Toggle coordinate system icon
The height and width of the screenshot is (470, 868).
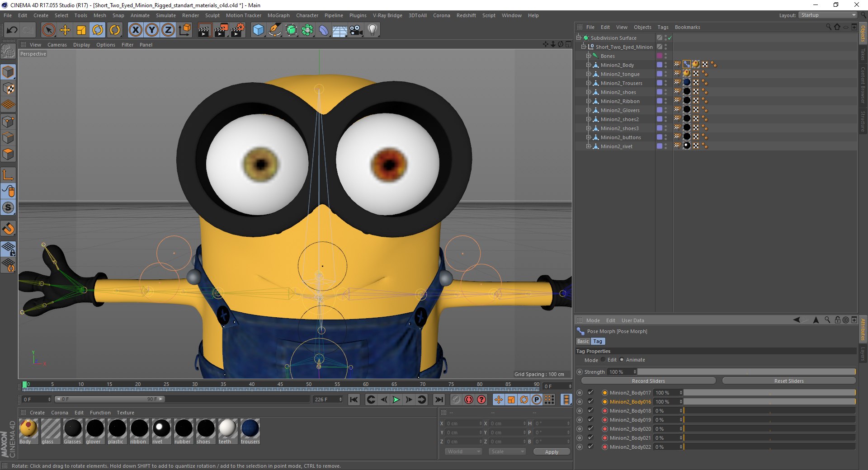click(x=184, y=30)
